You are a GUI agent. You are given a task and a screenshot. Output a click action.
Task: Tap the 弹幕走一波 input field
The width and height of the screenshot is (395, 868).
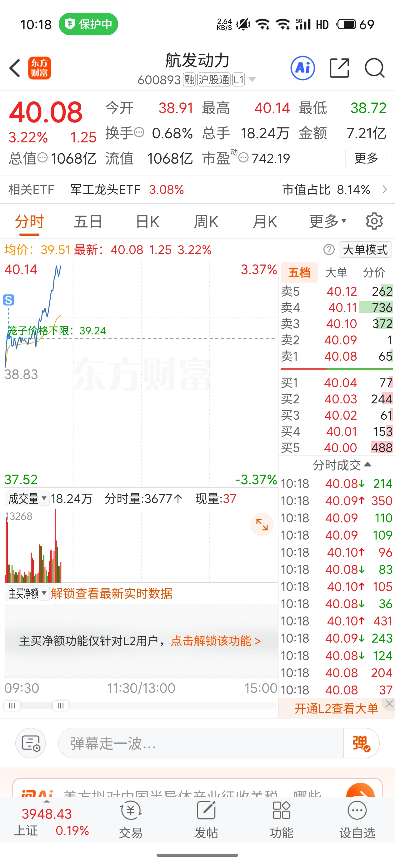201,743
